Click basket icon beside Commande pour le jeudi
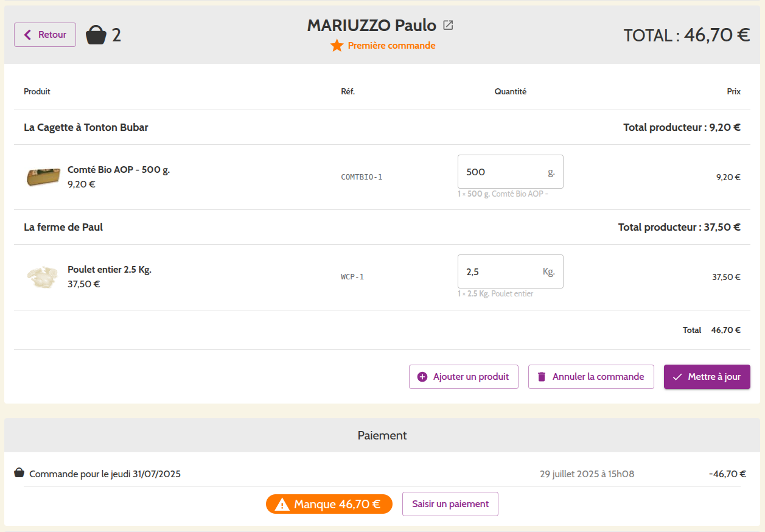This screenshot has width=765, height=532. tap(19, 473)
